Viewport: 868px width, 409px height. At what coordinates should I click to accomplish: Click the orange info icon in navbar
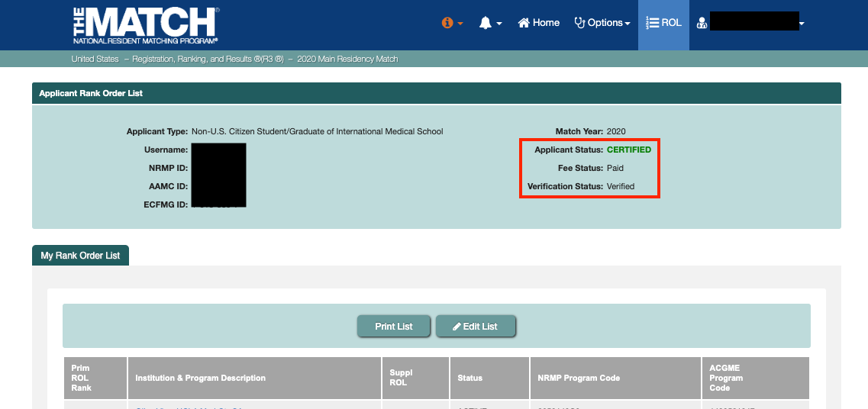447,23
